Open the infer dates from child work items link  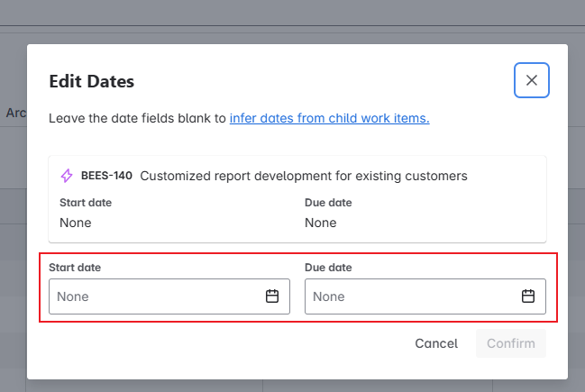click(x=329, y=118)
